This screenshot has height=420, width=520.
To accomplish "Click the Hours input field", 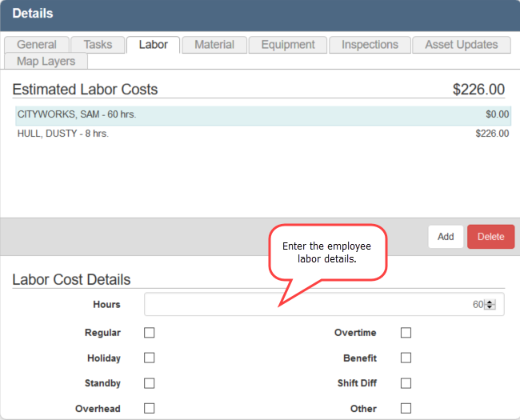I will (312, 305).
